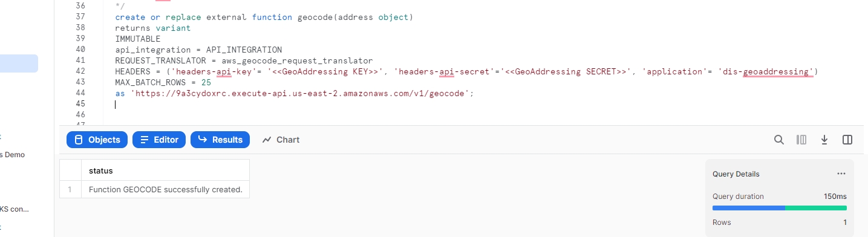Click the lines icon in Editor button

[145, 140]
